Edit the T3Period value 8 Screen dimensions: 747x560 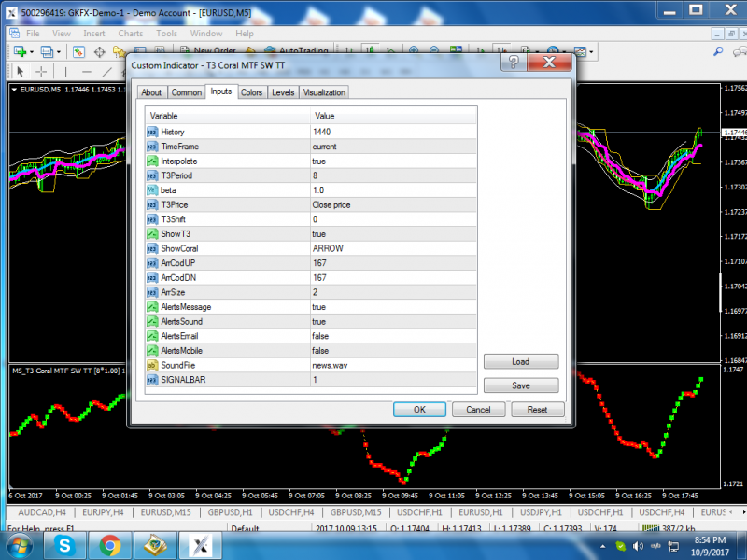point(393,175)
